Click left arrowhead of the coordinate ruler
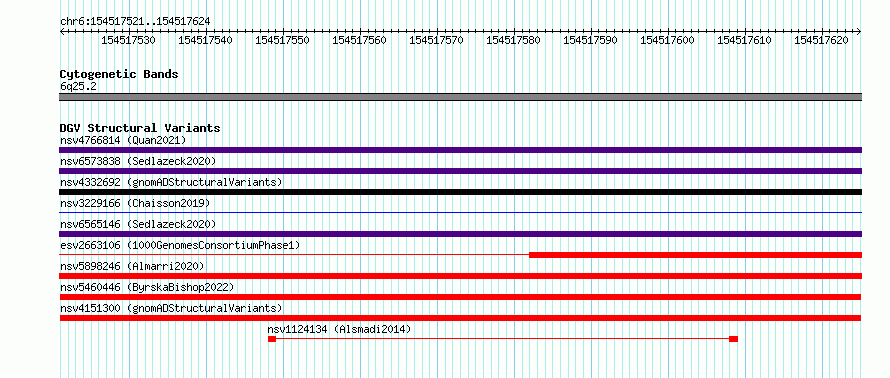The image size is (890, 378). point(62,31)
